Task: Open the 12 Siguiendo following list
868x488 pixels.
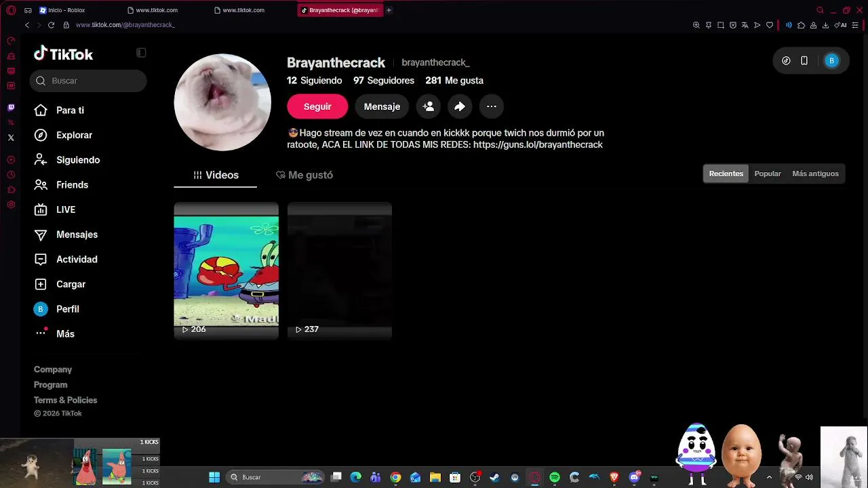Action: [315, 81]
